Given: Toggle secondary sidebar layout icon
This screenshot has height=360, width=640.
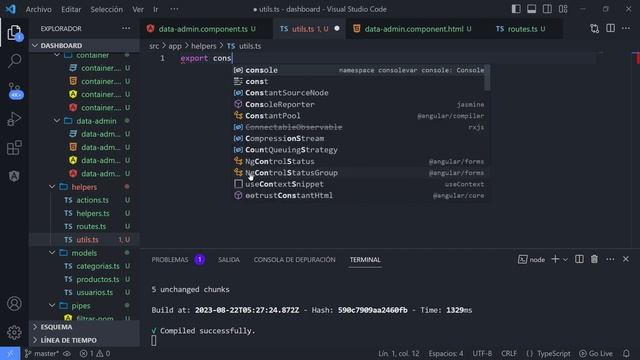Looking at the screenshot, I should [547, 9].
